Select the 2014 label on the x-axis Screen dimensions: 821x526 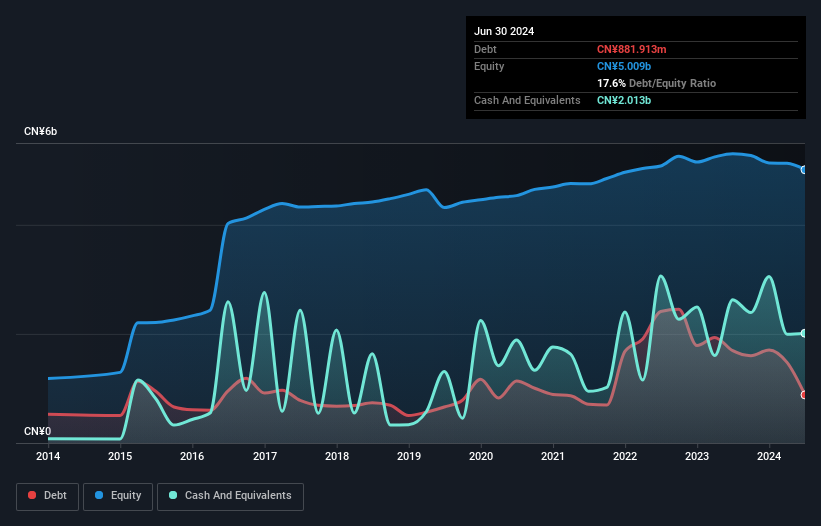(x=48, y=456)
